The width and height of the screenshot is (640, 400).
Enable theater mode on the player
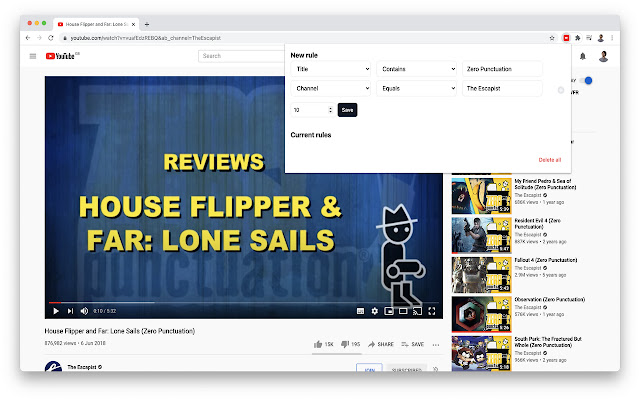pos(403,311)
